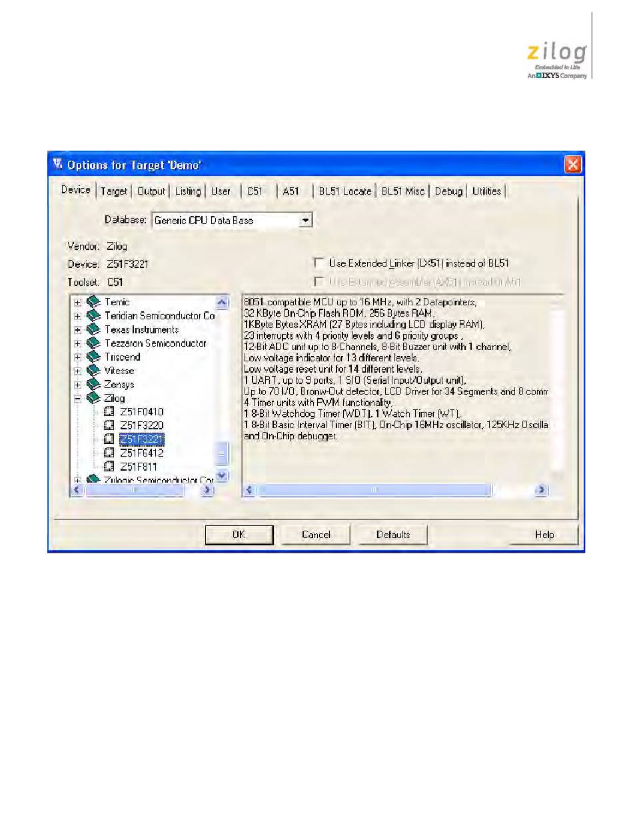Expand the Tezzaron Semiconductor node

[78, 343]
